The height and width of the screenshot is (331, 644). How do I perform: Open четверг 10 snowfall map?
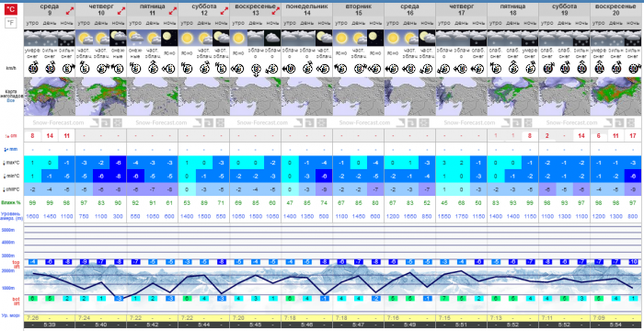pos(101,97)
